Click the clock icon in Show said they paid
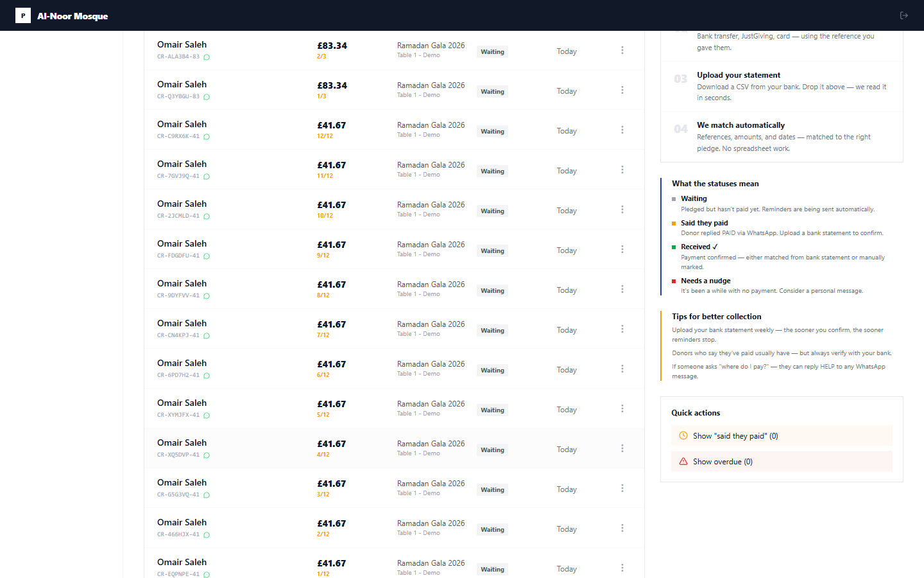Image resolution: width=924 pixels, height=578 pixels. click(x=683, y=436)
